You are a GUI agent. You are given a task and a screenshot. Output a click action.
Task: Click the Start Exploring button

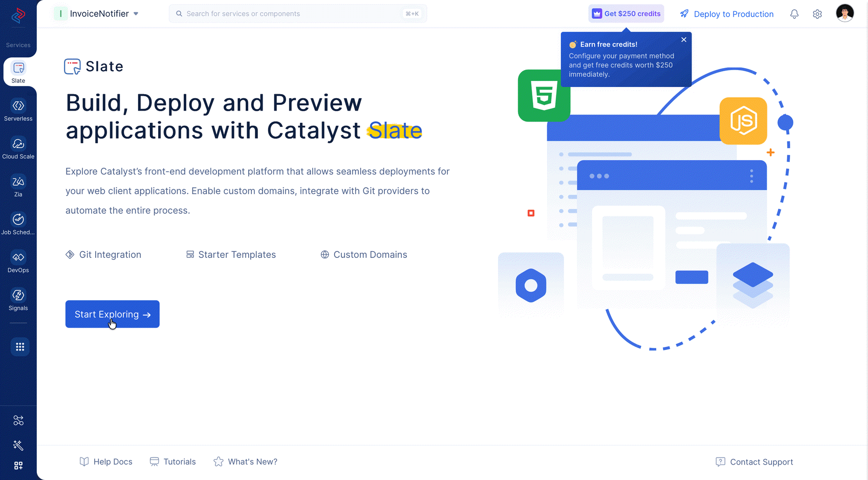pos(113,314)
